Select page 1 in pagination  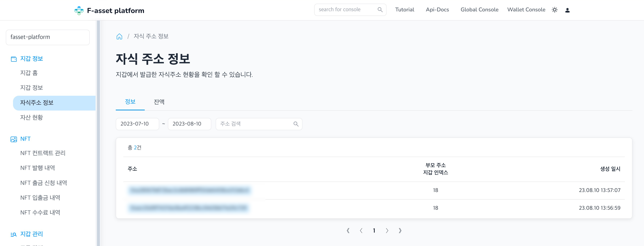coord(374,230)
